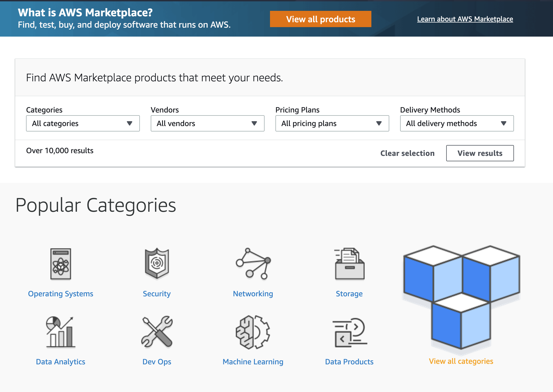Click the Dev Ops wrench and screwdriver icon
This screenshot has width=553, height=392.
coord(157,332)
